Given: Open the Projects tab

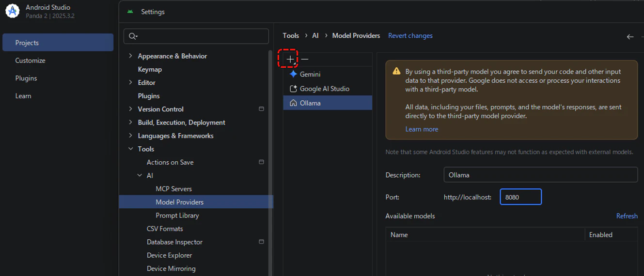Looking at the screenshot, I should point(58,43).
